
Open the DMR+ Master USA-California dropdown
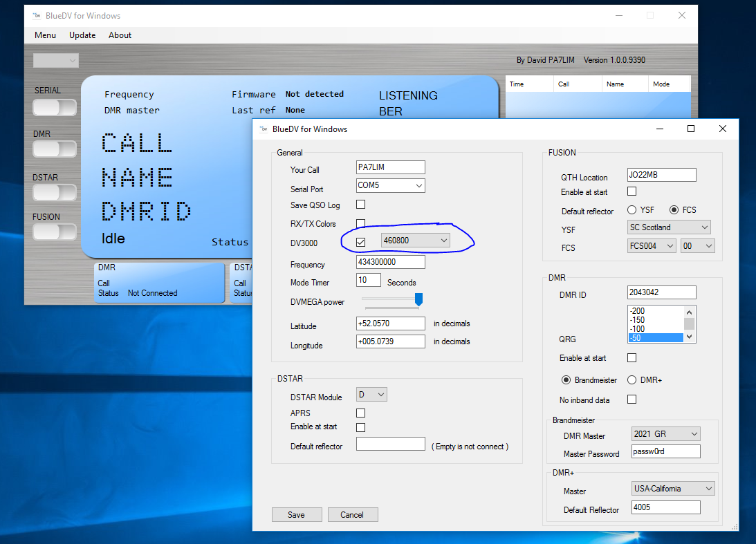click(673, 489)
